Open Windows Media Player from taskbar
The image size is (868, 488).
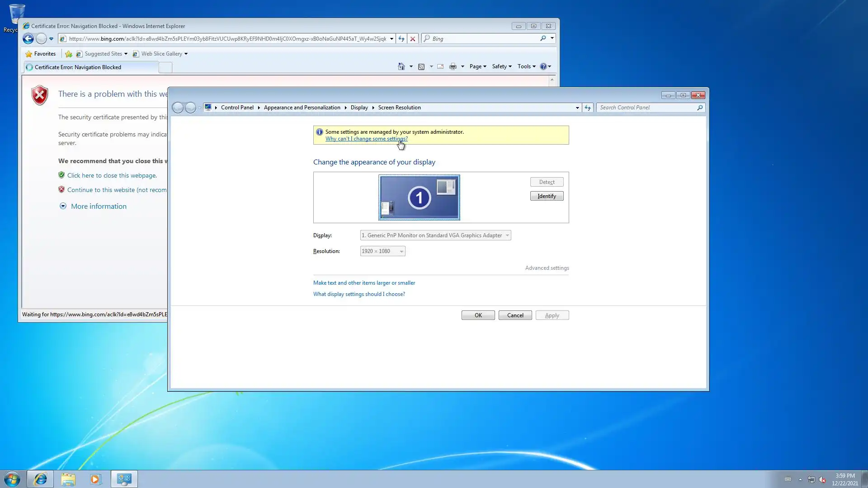pyautogui.click(x=95, y=479)
